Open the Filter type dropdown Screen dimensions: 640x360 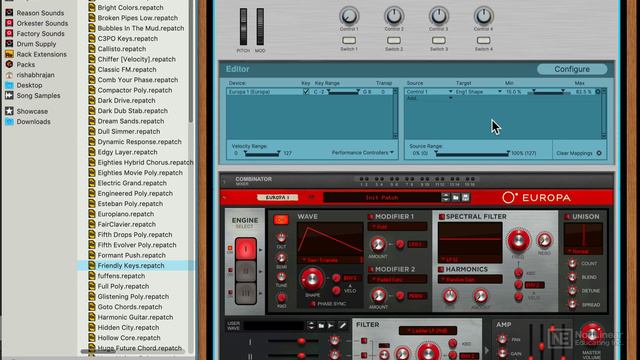tap(427, 331)
